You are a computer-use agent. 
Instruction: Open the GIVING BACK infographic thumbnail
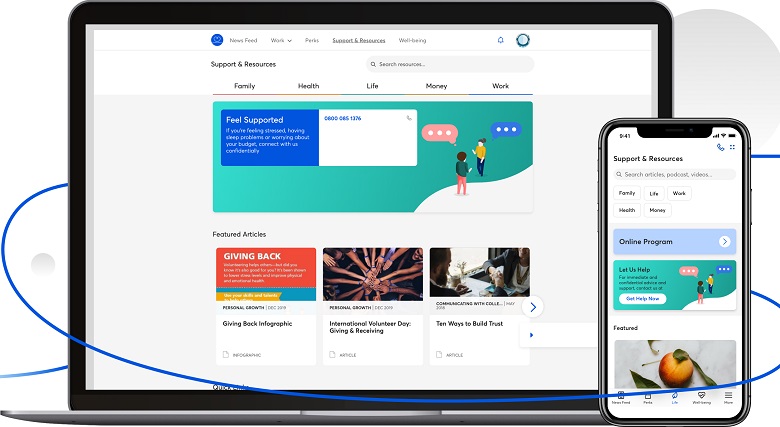click(266, 274)
